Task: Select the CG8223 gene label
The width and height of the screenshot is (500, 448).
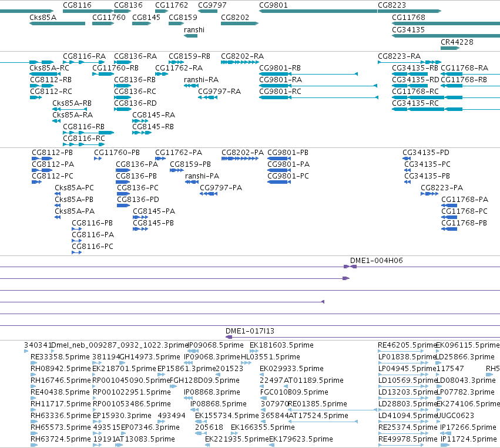Action: tap(392, 5)
